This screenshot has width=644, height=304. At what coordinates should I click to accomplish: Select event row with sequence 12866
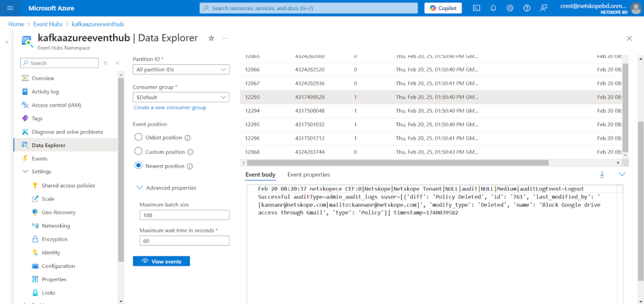pos(431,70)
